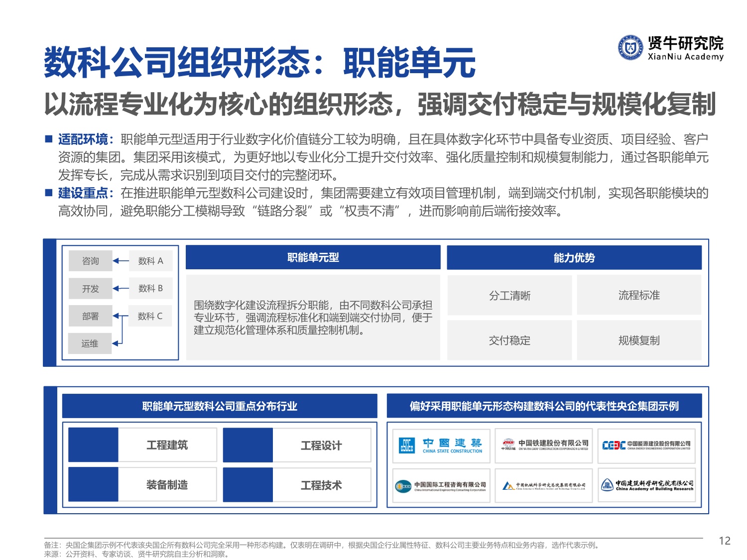Click the 来源 footnote line
This screenshot has width=747, height=560.
[x=136, y=554]
